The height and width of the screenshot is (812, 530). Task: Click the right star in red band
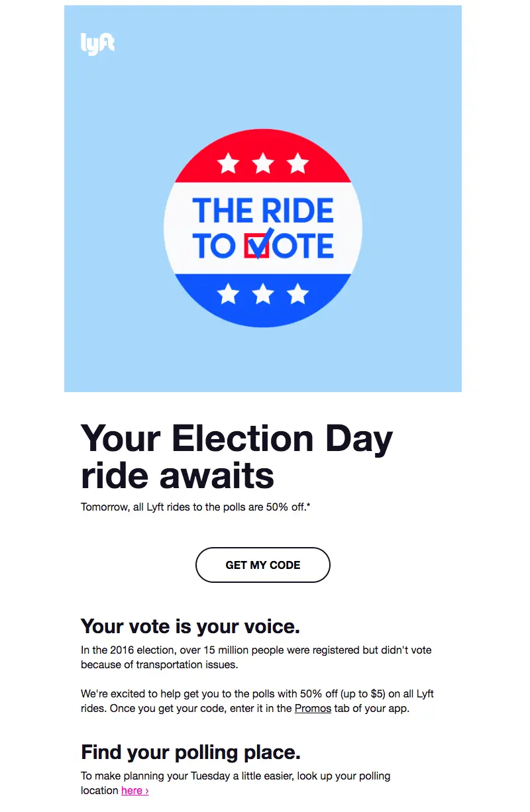(298, 163)
